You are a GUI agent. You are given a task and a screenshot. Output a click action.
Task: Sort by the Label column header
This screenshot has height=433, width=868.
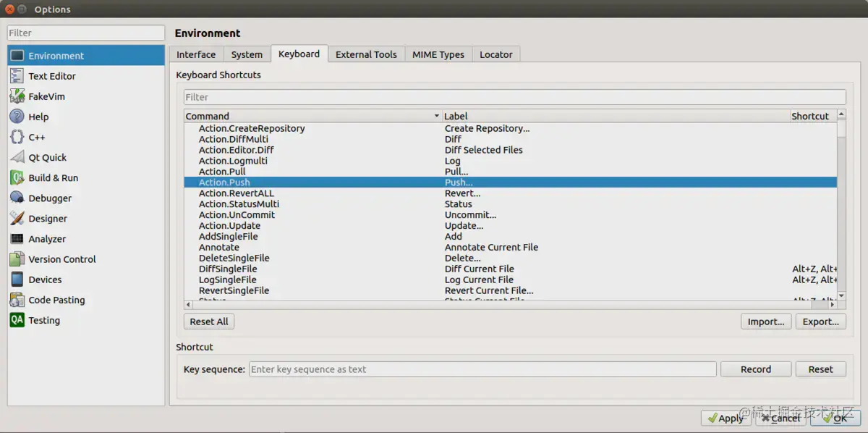(x=616, y=116)
